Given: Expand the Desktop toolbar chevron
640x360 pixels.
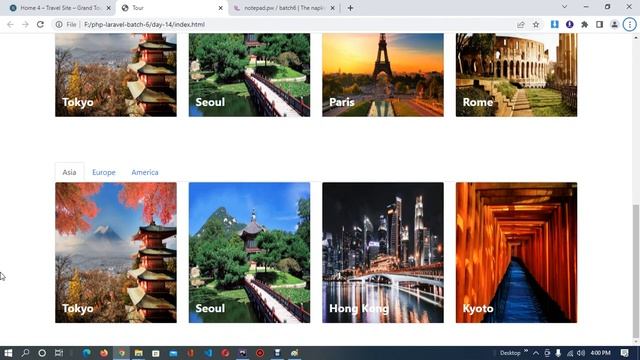Looking at the screenshot, I should pos(526,351).
